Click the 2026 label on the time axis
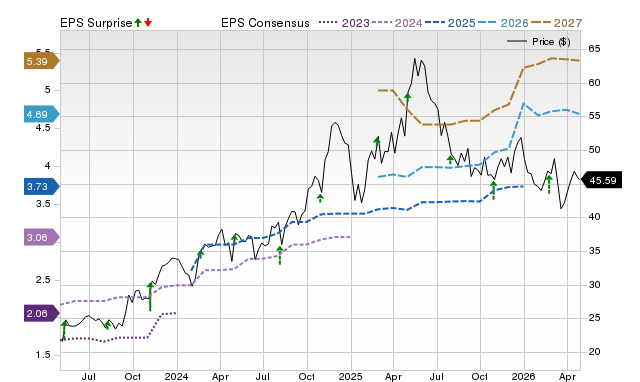This screenshot has width=640, height=382. pyautogui.click(x=524, y=376)
